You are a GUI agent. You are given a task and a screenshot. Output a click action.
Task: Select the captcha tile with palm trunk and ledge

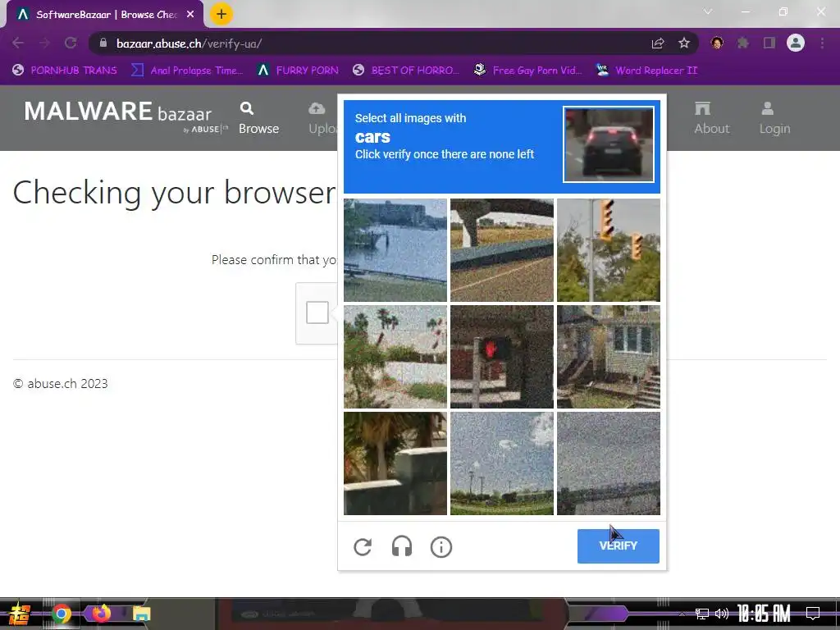395,463
